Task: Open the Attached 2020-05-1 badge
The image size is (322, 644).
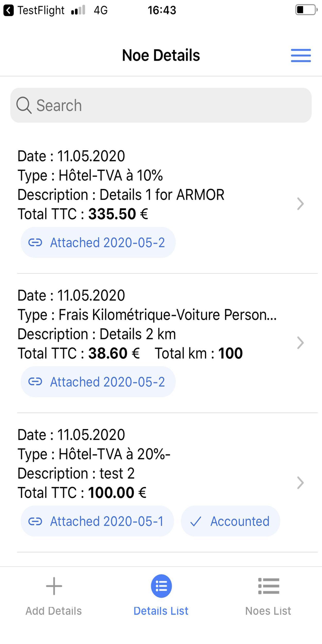Action: 97,521
